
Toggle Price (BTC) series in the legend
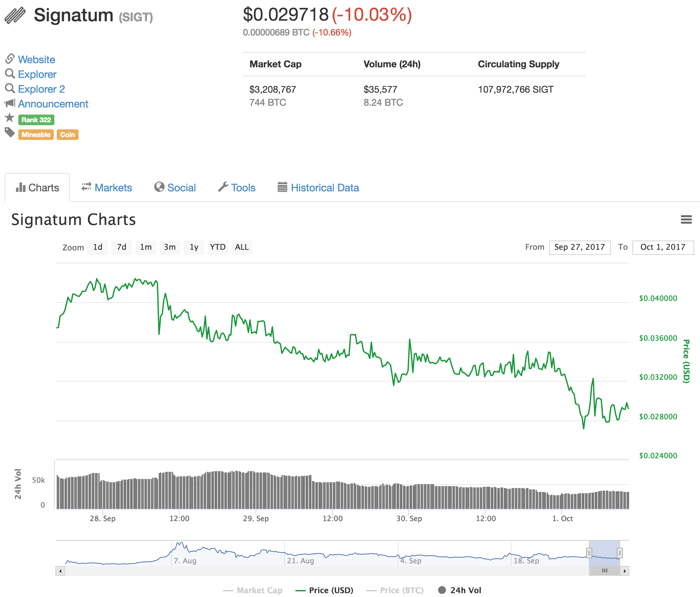(x=395, y=590)
